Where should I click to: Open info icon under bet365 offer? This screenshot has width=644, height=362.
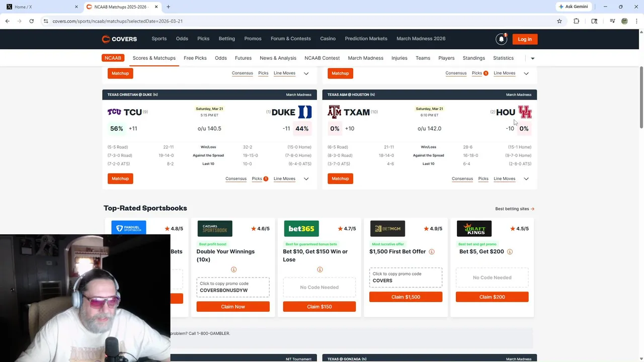[x=319, y=269]
